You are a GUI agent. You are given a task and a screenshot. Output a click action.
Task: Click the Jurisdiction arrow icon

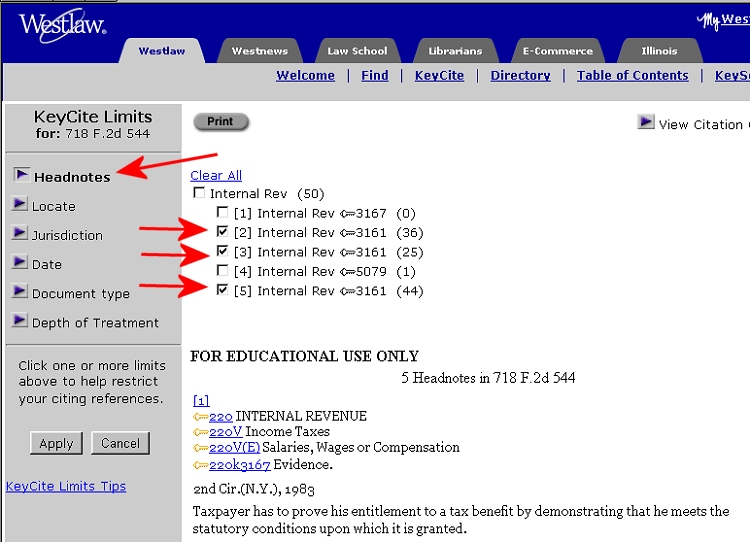19,233
